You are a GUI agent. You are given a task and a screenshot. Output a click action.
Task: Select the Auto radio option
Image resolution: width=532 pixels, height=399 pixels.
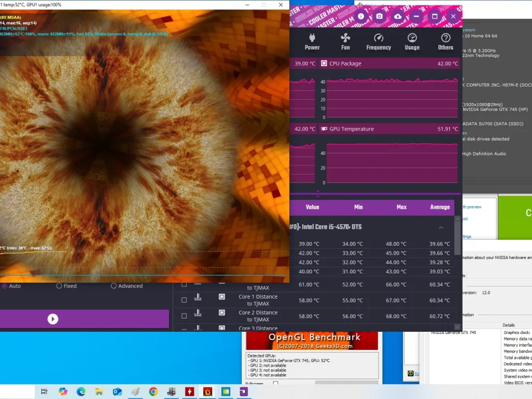(x=4, y=286)
